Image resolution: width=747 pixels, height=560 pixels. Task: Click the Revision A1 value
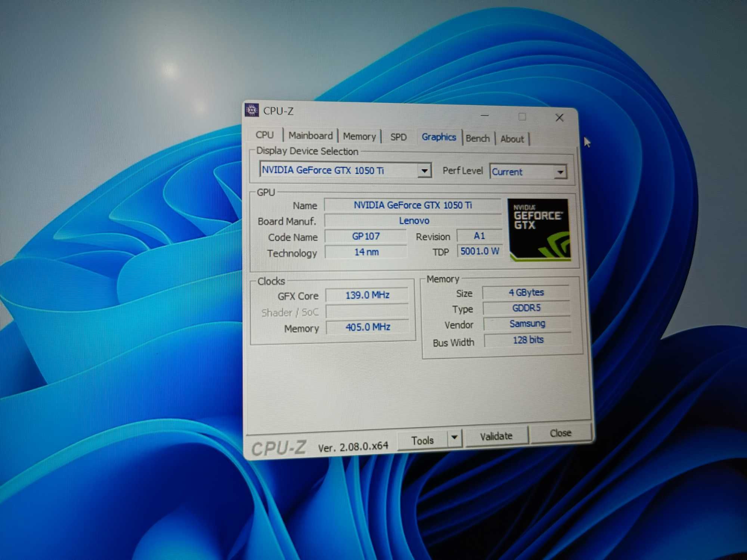(x=480, y=236)
